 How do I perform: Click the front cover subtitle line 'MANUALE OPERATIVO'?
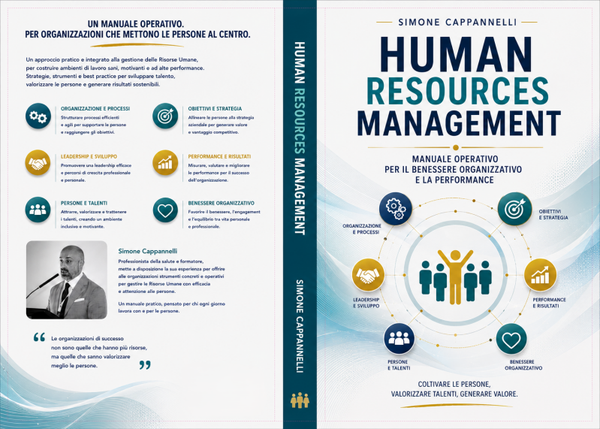coord(455,159)
